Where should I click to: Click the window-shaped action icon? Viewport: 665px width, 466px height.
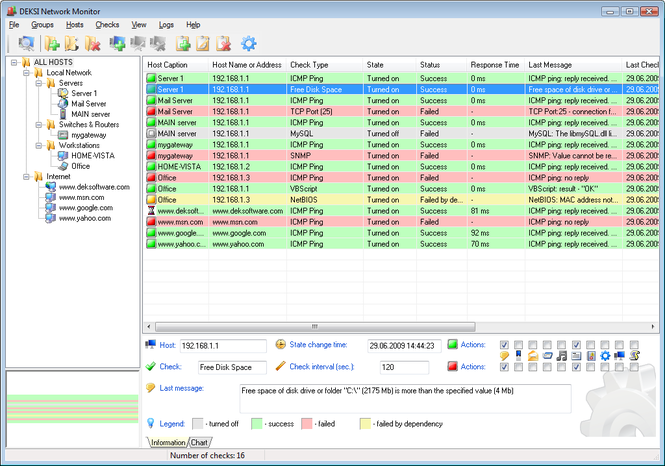[576, 356]
